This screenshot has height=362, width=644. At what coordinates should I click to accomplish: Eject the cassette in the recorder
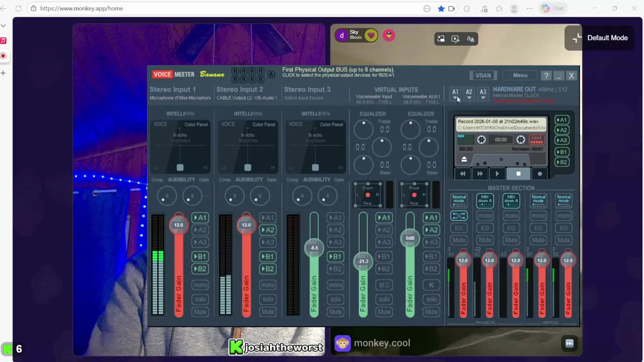click(464, 160)
